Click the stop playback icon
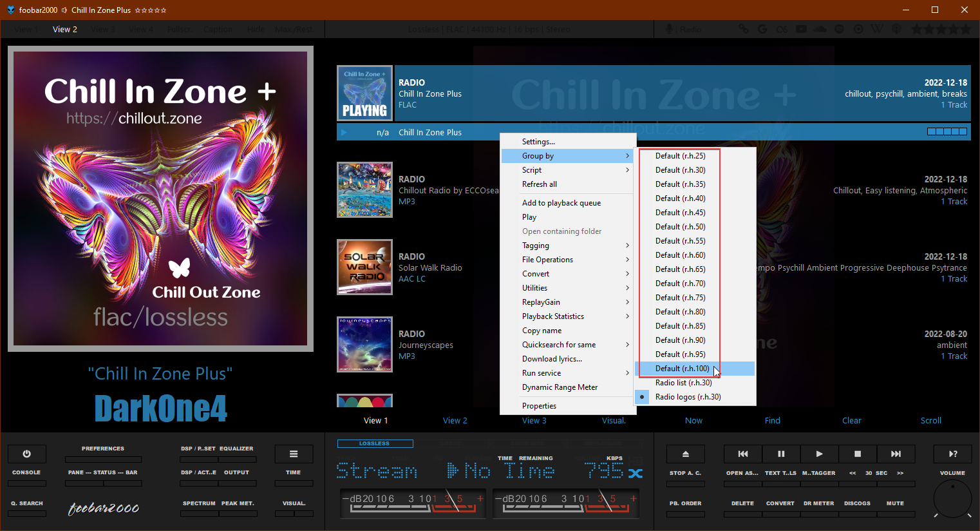The width and height of the screenshot is (980, 531). coord(857,454)
